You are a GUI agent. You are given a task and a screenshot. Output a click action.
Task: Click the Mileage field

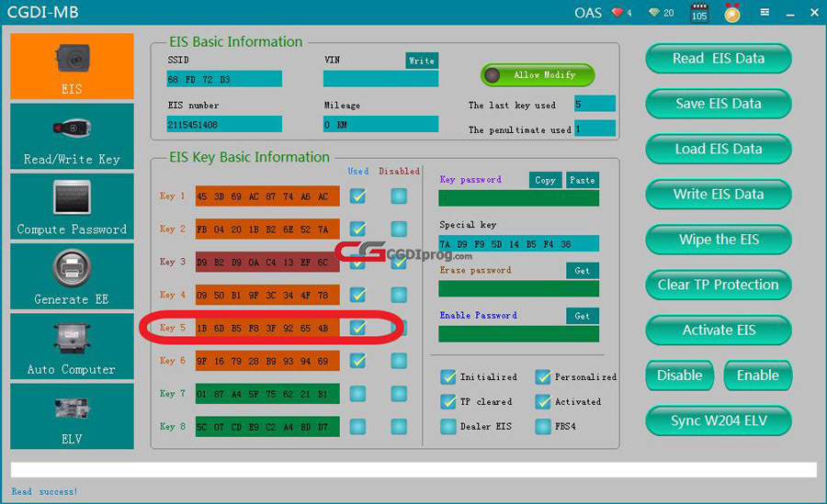(380, 125)
